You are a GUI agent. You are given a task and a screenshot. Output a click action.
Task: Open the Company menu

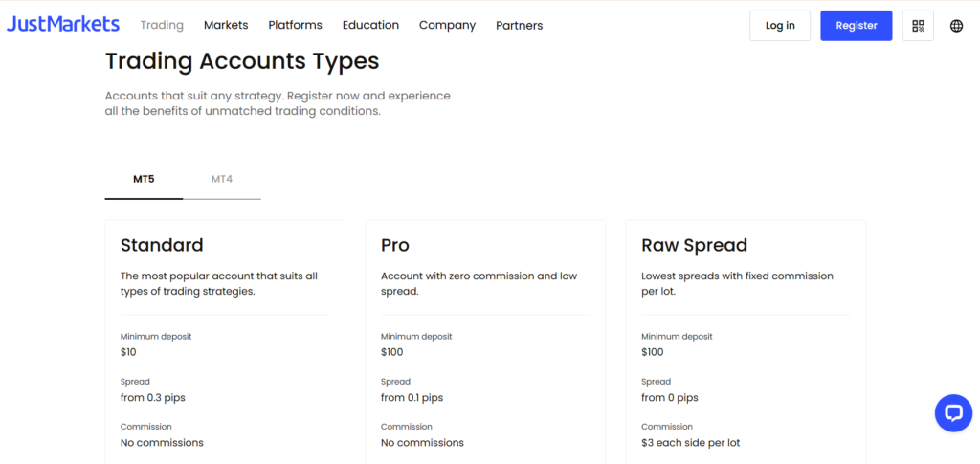click(x=448, y=25)
